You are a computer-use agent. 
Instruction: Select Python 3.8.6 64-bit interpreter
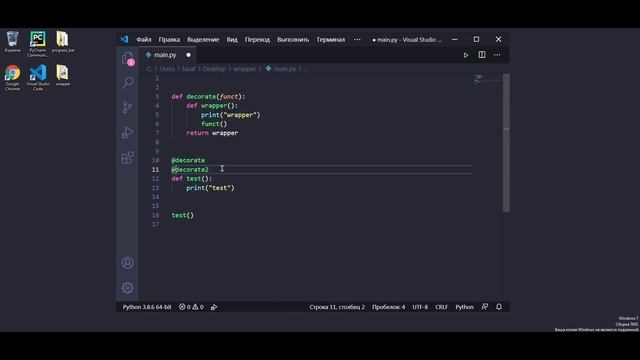pyautogui.click(x=147, y=307)
